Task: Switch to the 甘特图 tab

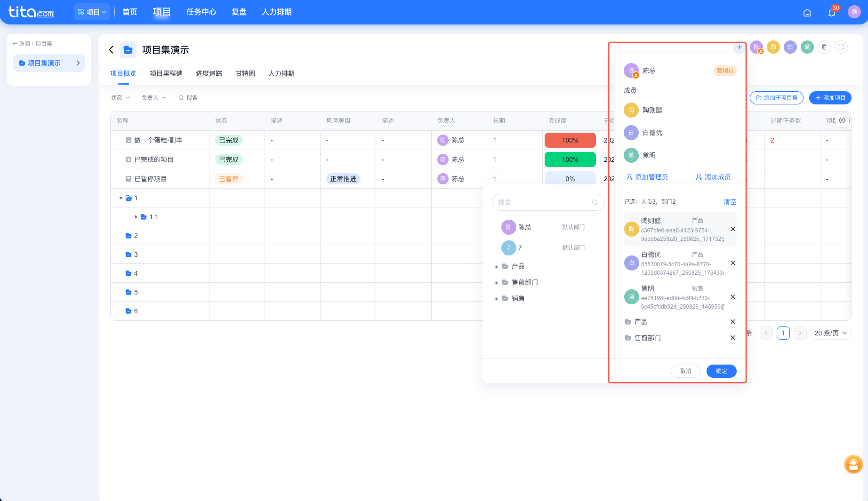Action: 245,73
